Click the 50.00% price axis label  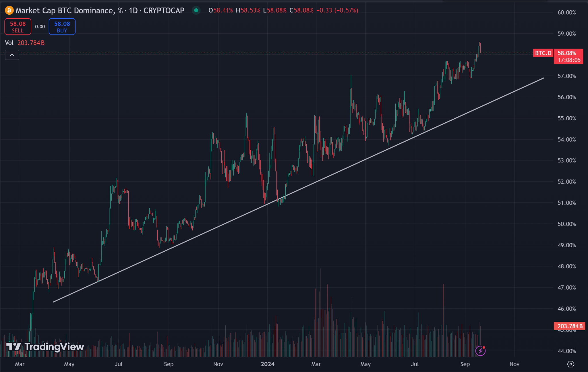tap(566, 224)
